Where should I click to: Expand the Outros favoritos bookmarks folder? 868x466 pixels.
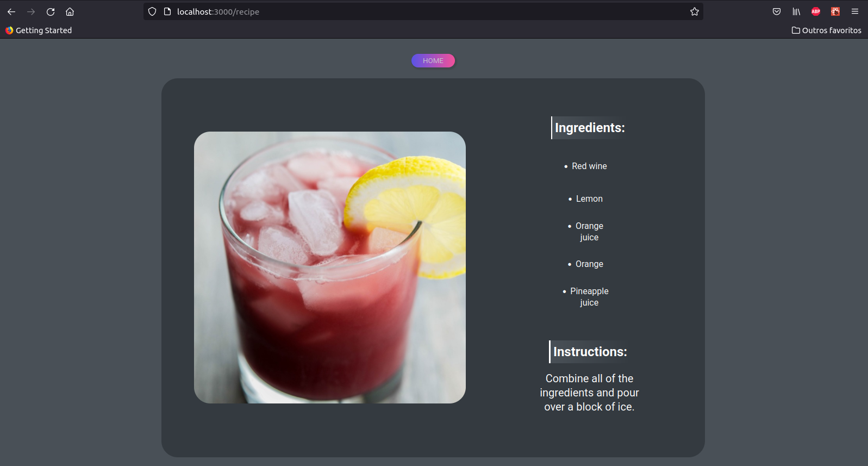pyautogui.click(x=827, y=30)
